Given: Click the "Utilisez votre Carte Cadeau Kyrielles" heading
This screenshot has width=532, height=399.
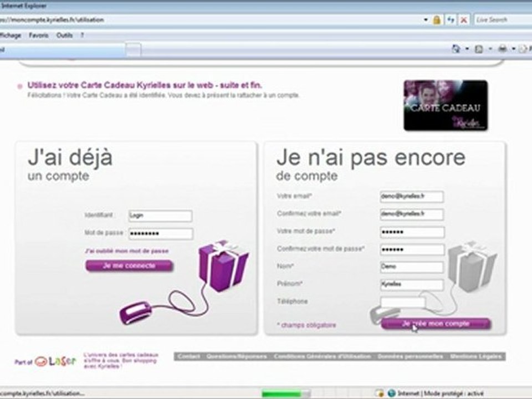Looking at the screenshot, I should [x=145, y=85].
